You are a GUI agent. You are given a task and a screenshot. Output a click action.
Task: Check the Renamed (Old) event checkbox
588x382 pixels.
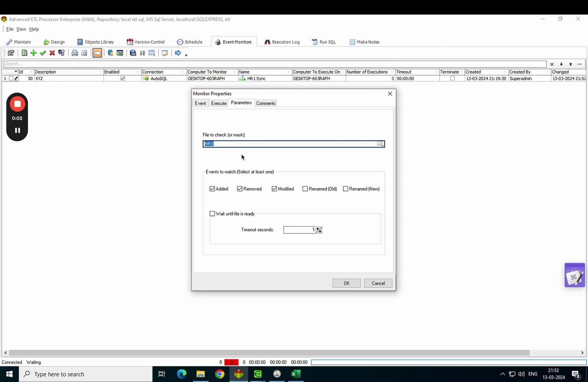305,189
